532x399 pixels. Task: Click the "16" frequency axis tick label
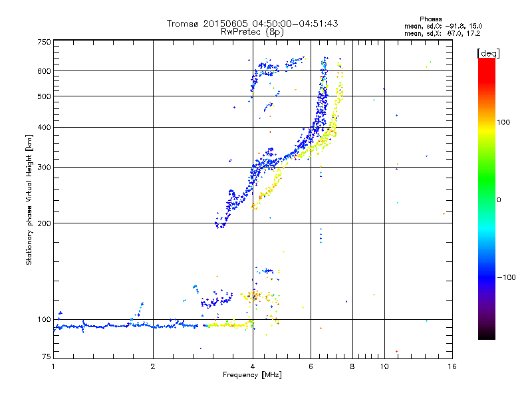pyautogui.click(x=452, y=366)
